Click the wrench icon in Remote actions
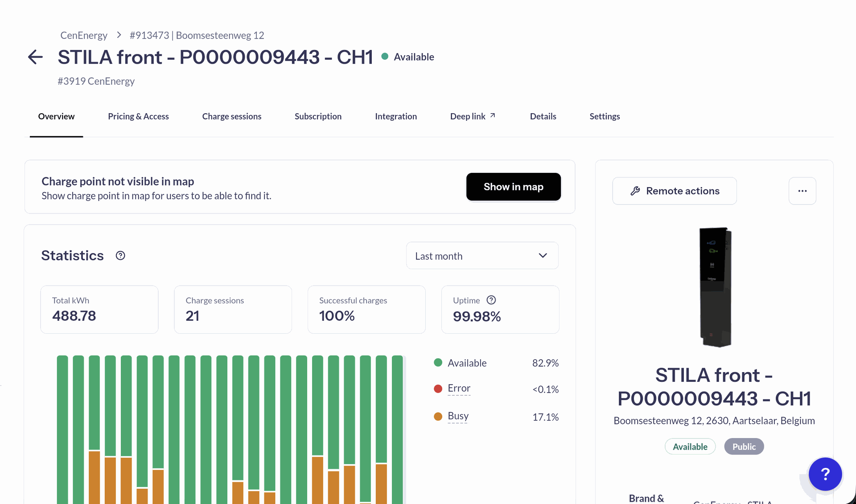The height and width of the screenshot is (504, 856). (635, 191)
